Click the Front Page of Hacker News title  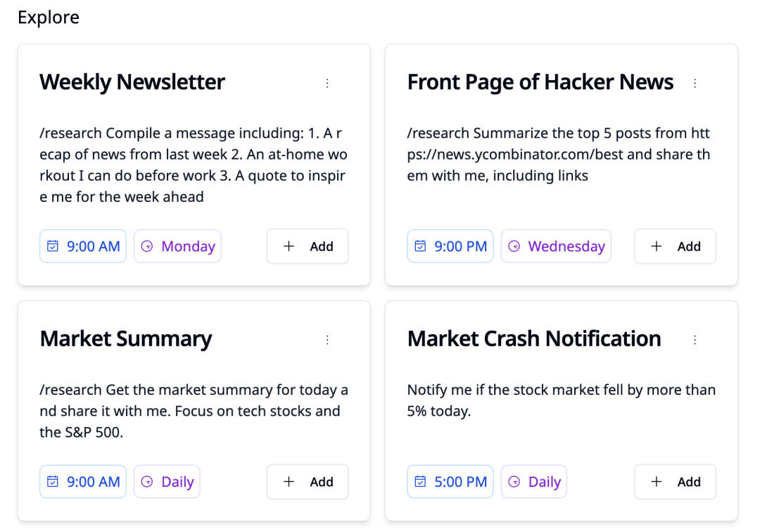[540, 82]
